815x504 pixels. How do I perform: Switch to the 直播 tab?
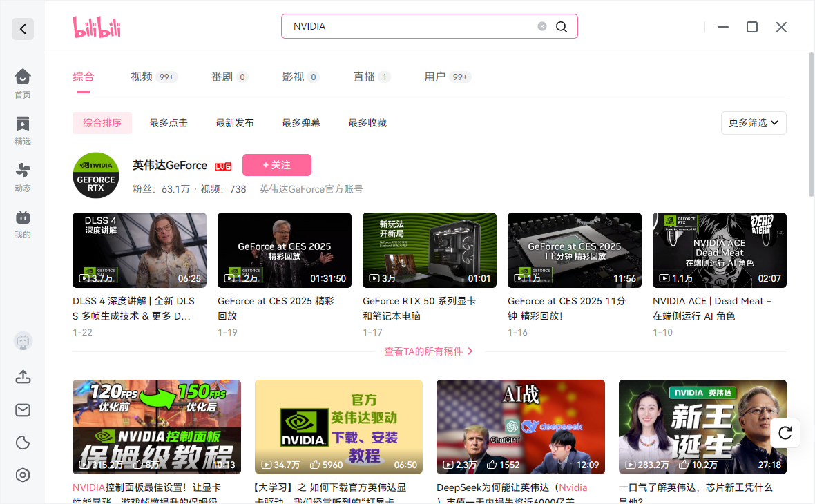click(x=371, y=77)
